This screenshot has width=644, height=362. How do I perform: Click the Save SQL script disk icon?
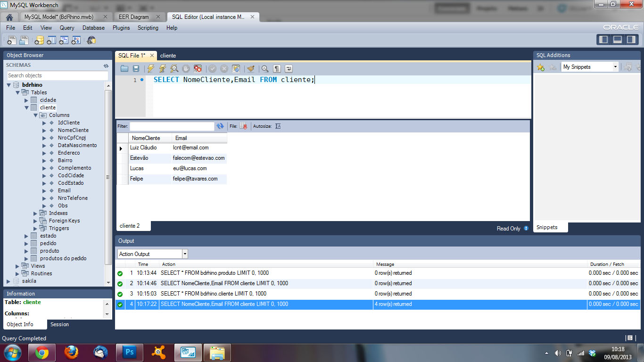click(x=136, y=69)
